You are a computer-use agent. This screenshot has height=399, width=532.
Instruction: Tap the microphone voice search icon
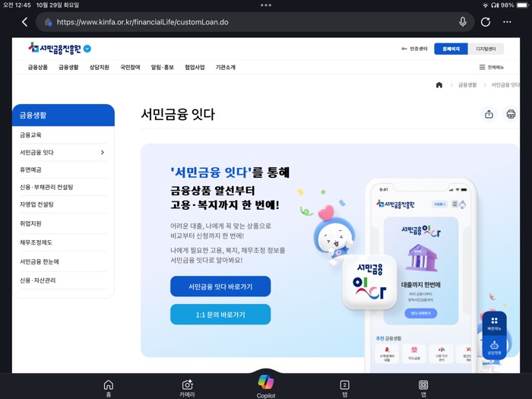pos(462,22)
